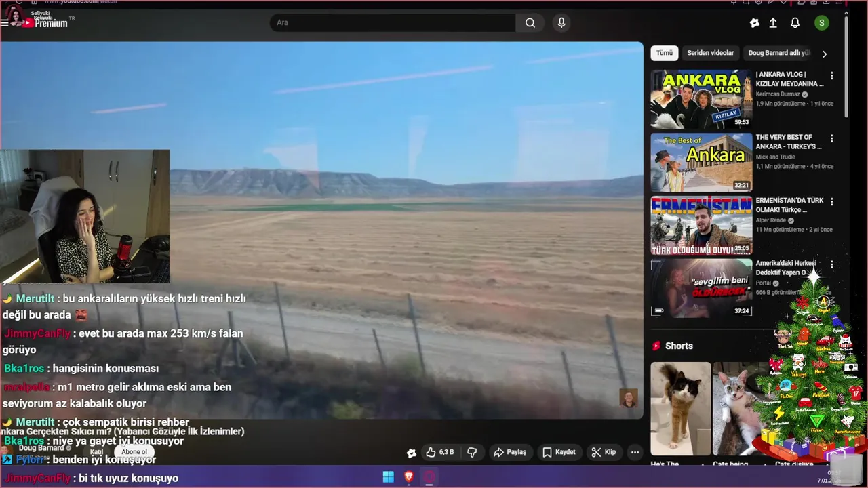Image resolution: width=868 pixels, height=488 pixels.
Task: Select the Doug Barnard adlı chip
Action: (778, 53)
